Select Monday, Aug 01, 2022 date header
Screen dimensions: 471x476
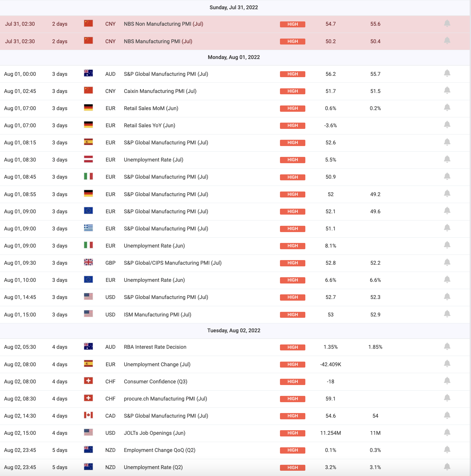(x=234, y=57)
